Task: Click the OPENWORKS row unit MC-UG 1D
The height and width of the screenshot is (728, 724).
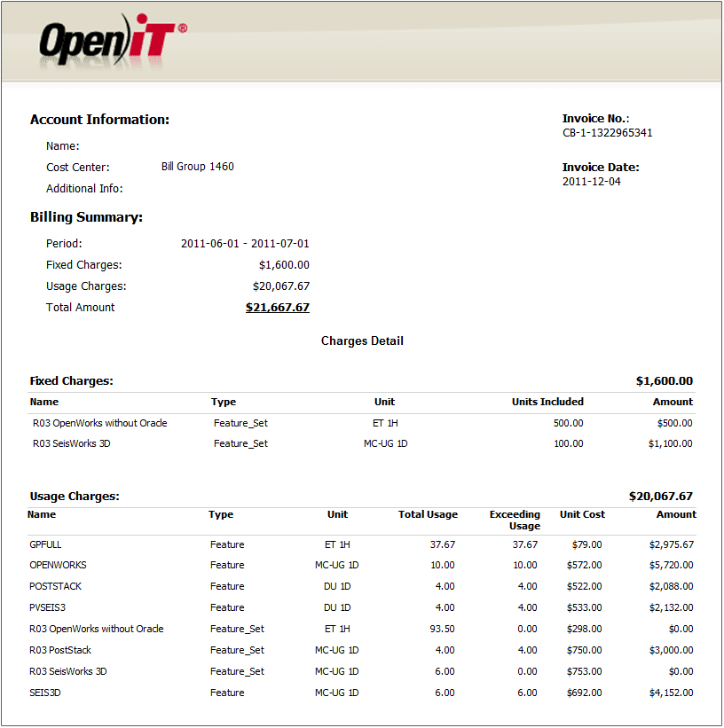Action: click(337, 565)
